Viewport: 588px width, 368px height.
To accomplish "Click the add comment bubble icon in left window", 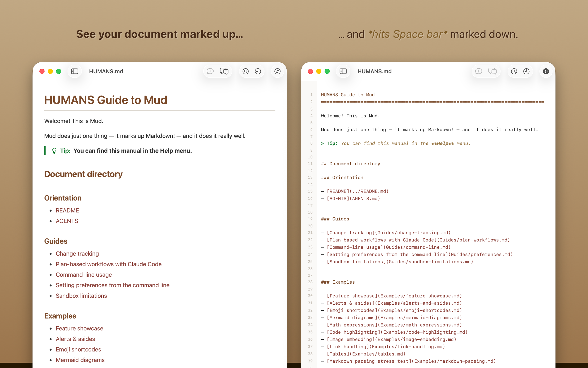I will pyautogui.click(x=210, y=71).
